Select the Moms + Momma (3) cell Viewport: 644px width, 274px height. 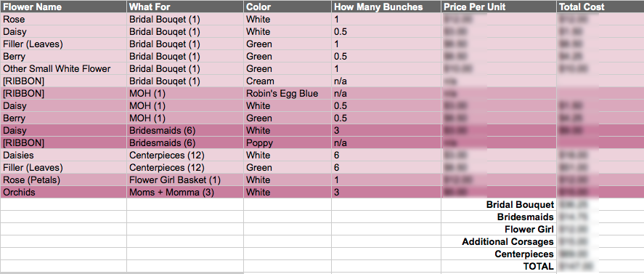185,192
